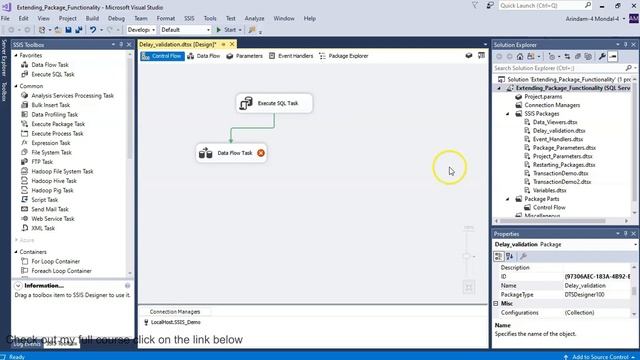Open Variables.dtsx in Solution Explorer
This screenshot has height=360, width=640.
tap(549, 190)
